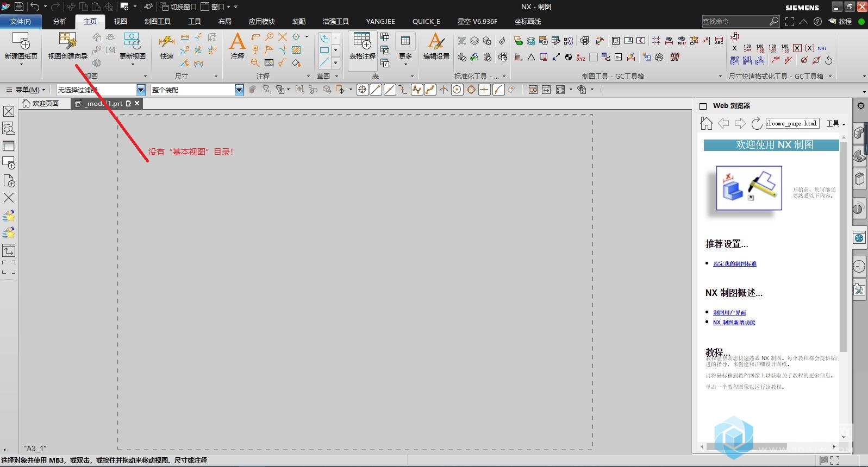
Task: Select the 注释 note tool
Action: tap(238, 46)
